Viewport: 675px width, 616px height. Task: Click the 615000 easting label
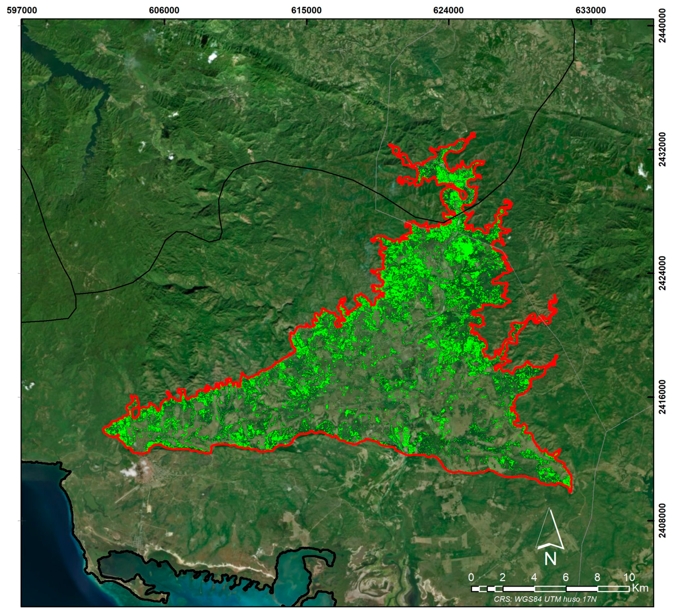tap(306, 10)
